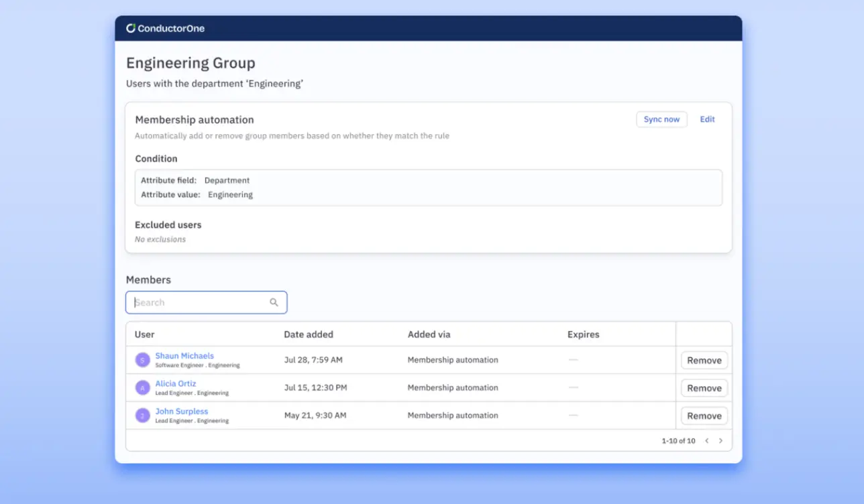This screenshot has width=864, height=504.
Task: Remove John Surpless from the group
Action: tap(704, 416)
